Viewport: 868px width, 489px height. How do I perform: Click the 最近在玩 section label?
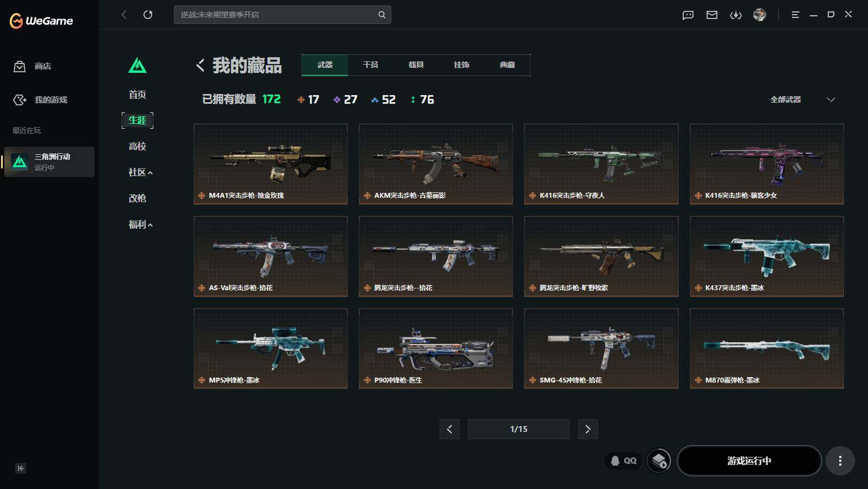pyautogui.click(x=27, y=130)
